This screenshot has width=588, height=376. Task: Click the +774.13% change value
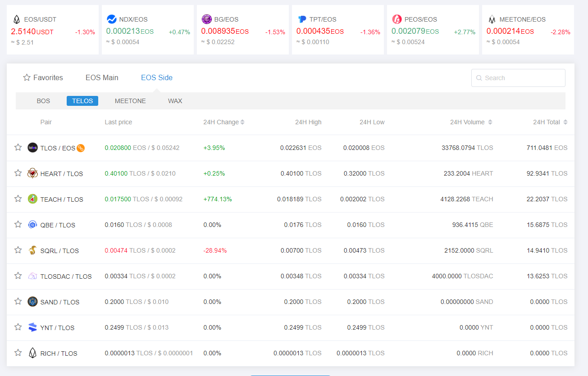[218, 199]
